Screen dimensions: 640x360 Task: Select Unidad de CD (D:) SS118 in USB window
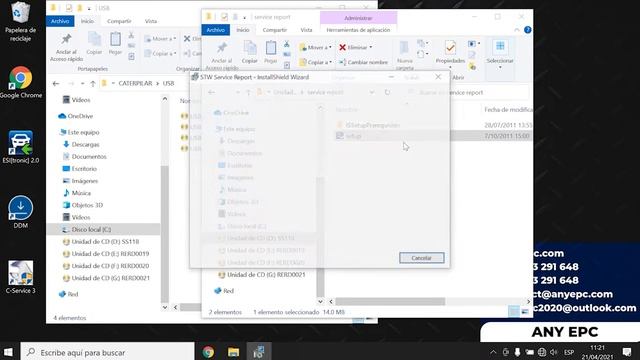tap(100, 242)
